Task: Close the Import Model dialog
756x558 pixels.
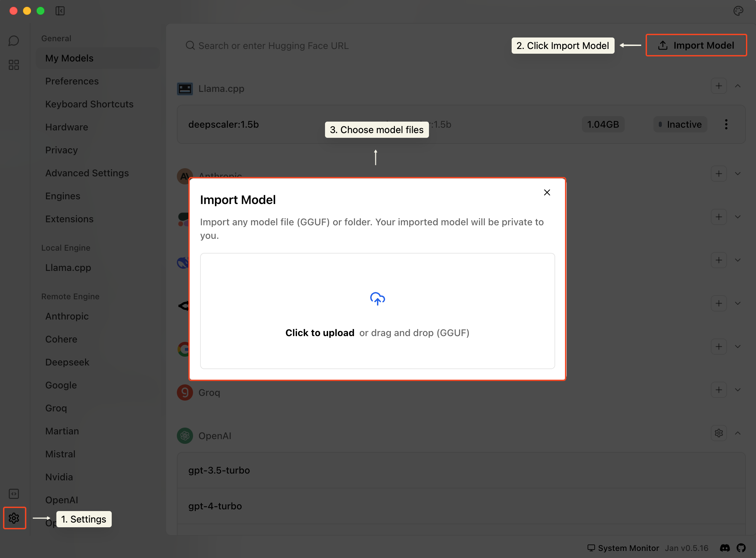Action: [x=547, y=193]
